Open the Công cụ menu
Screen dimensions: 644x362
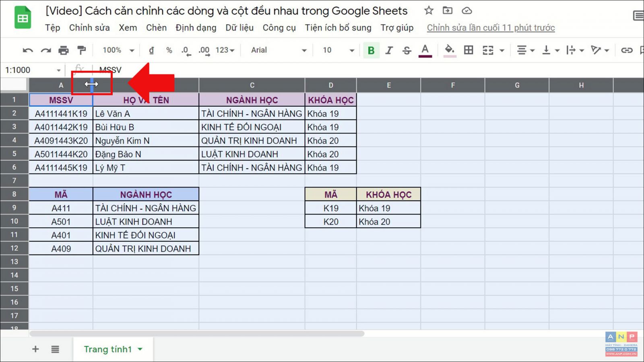point(279,28)
